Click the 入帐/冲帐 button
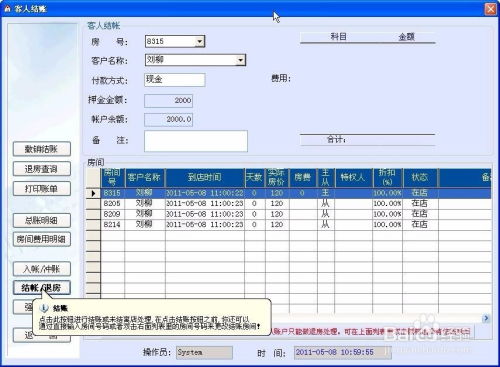 pos(42,269)
